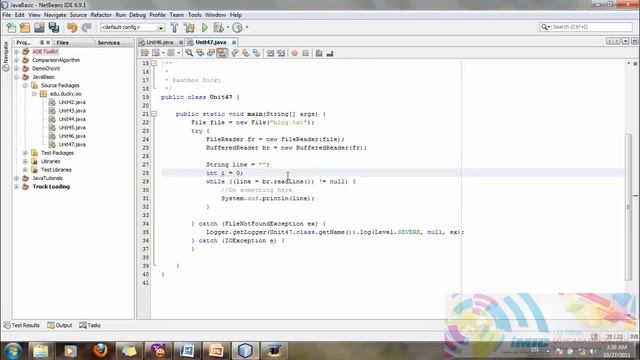Open Windows Explorer from the taskbar

coord(40,351)
